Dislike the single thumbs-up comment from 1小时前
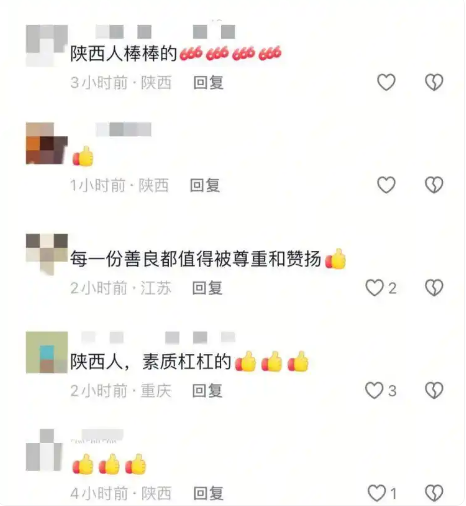Screen dimensions: 466x506 [x=434, y=185]
